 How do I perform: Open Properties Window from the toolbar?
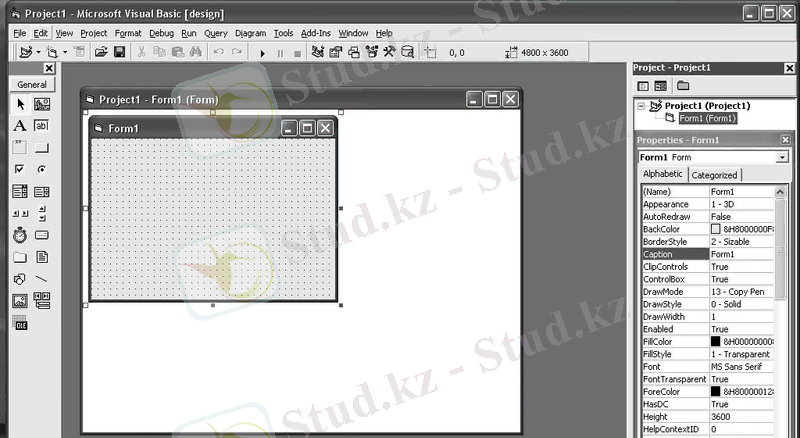[x=336, y=52]
